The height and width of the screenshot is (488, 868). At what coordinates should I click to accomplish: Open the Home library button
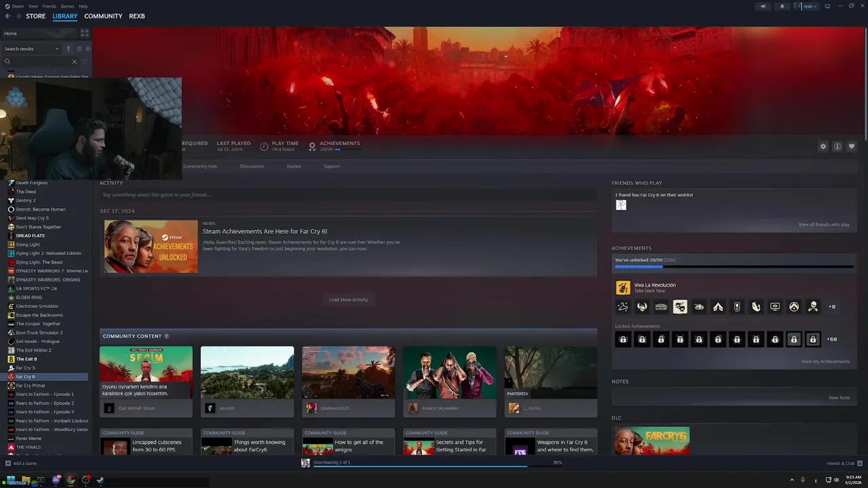tap(39, 33)
